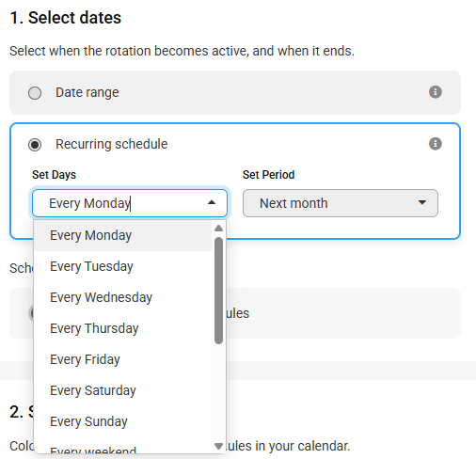Image resolution: width=476 pixels, height=459 pixels.
Task: Open the Next month period dropdown
Action: [x=341, y=203]
